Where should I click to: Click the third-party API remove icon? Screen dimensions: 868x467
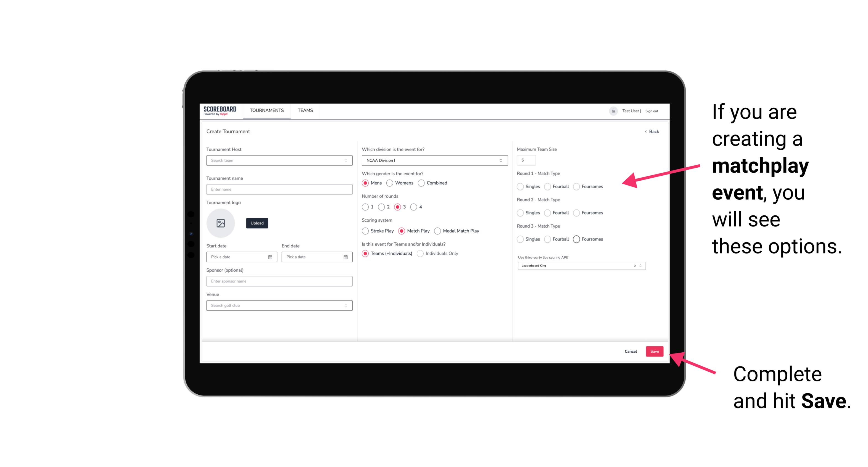tap(634, 266)
